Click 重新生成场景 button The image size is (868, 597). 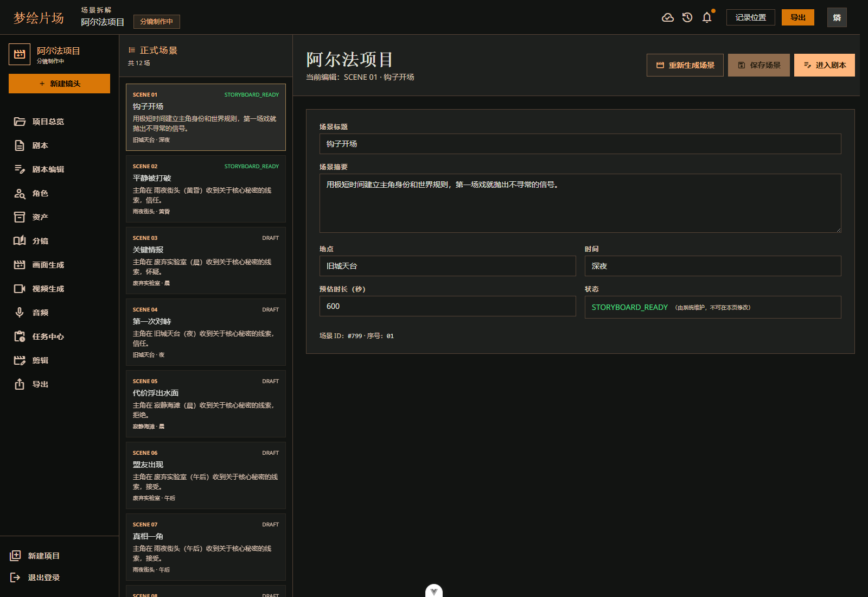(x=685, y=65)
